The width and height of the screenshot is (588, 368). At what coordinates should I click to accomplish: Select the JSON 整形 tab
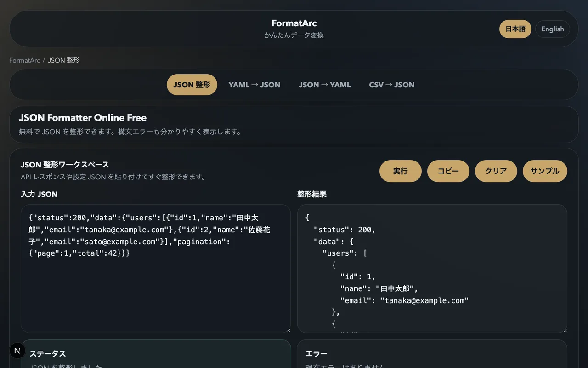192,85
